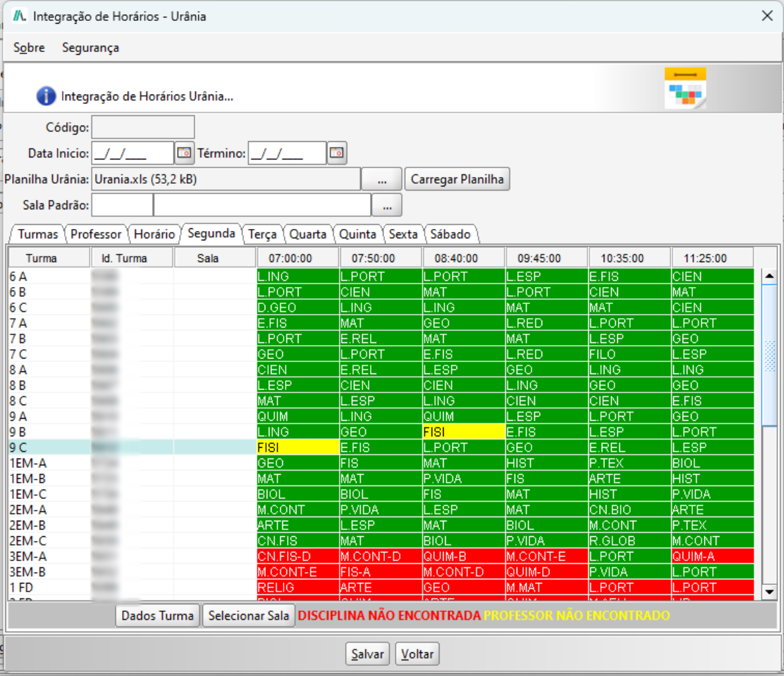Open the Segurança menu
Viewport: 784px width, 676px height.
[90, 47]
